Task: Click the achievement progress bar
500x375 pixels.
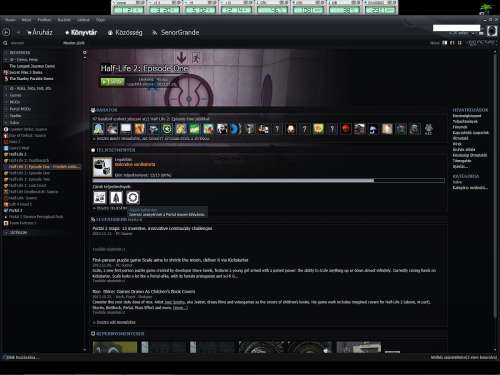Action: point(268,180)
